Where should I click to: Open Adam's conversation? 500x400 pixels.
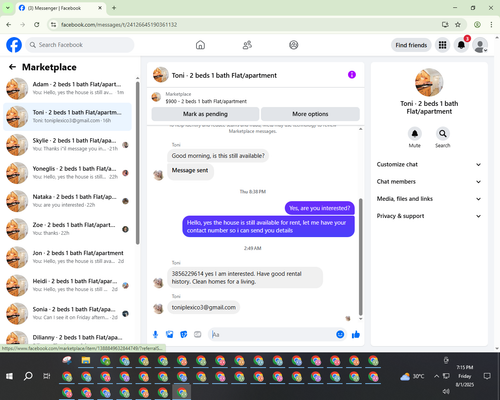(67, 89)
